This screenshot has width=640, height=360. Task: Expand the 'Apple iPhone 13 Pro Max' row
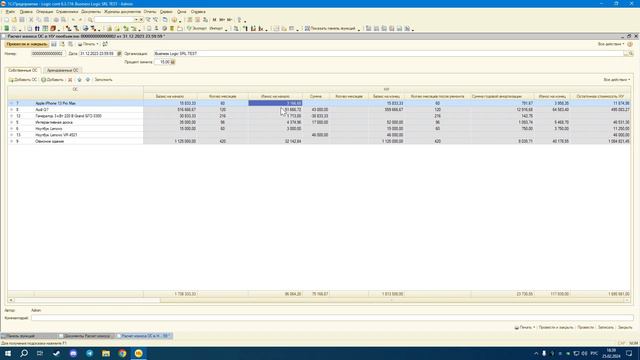pyautogui.click(x=11, y=103)
